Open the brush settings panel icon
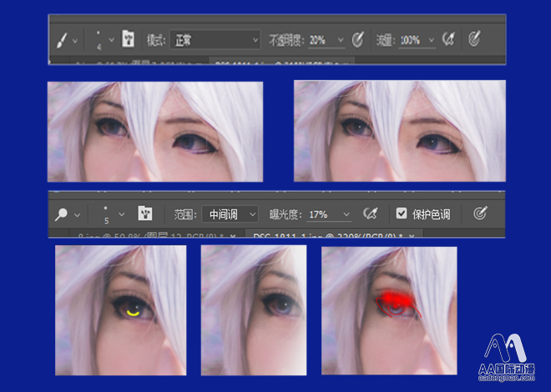 (x=129, y=39)
